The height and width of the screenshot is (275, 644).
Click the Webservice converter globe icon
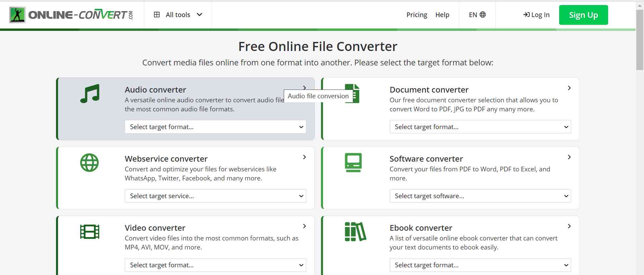[90, 163]
